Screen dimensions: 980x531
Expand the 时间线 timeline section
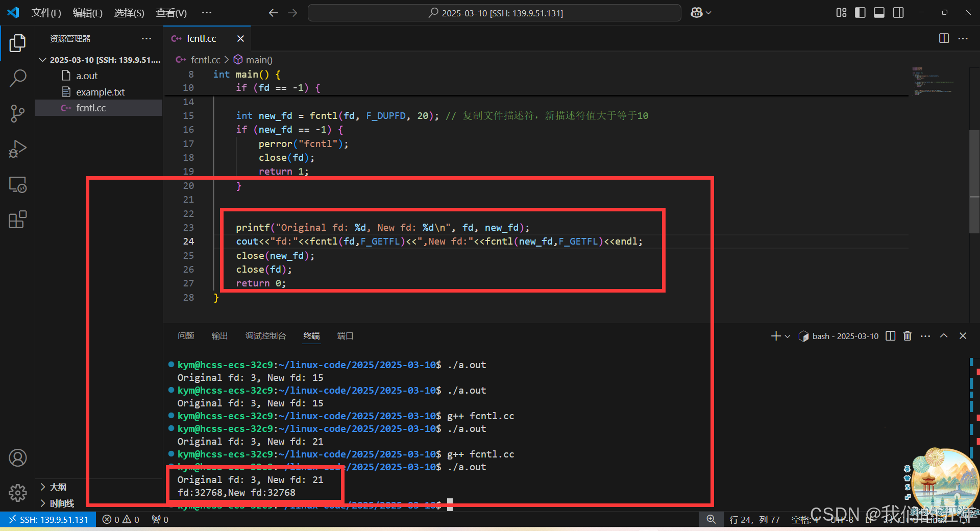pos(61,503)
